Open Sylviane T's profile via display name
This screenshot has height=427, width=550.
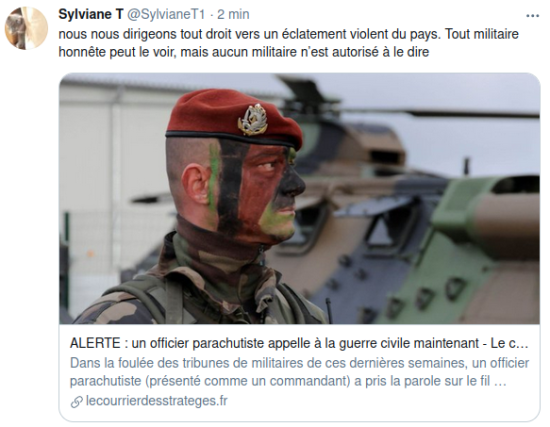tap(90, 14)
